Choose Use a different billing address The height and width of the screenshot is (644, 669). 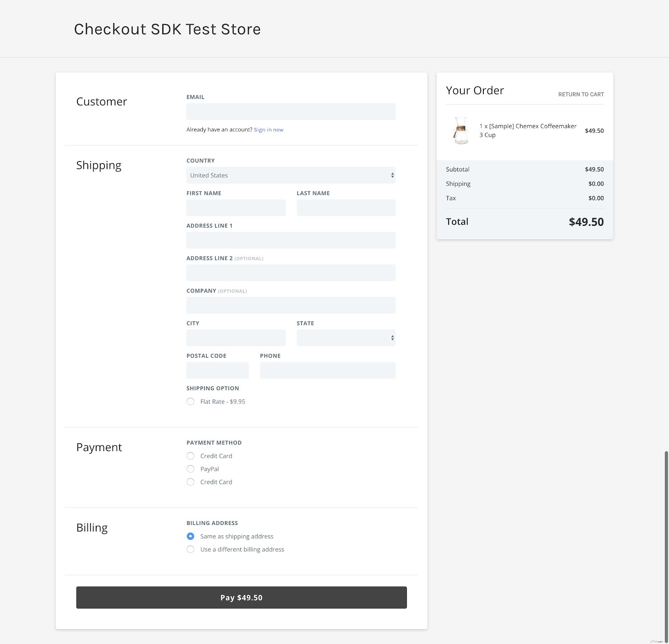pos(190,549)
